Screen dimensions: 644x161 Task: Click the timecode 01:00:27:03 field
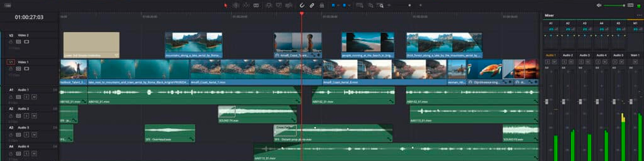coord(29,17)
